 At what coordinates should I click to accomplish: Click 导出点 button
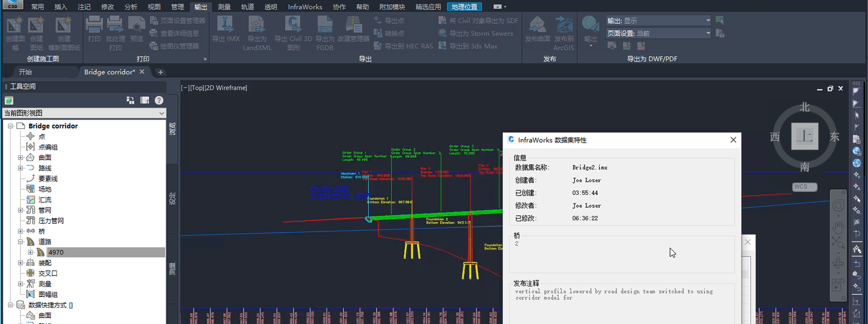pyautogui.click(x=389, y=20)
